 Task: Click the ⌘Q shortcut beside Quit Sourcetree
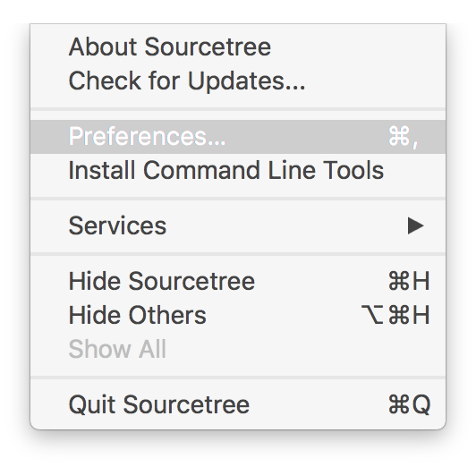click(x=409, y=404)
